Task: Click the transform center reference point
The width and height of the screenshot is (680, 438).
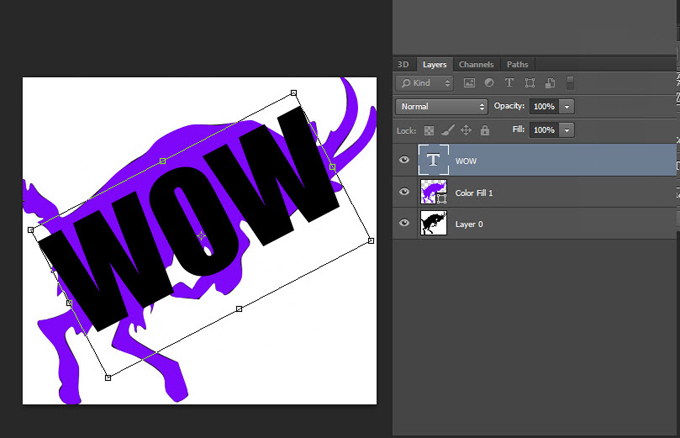Action: click(201, 235)
